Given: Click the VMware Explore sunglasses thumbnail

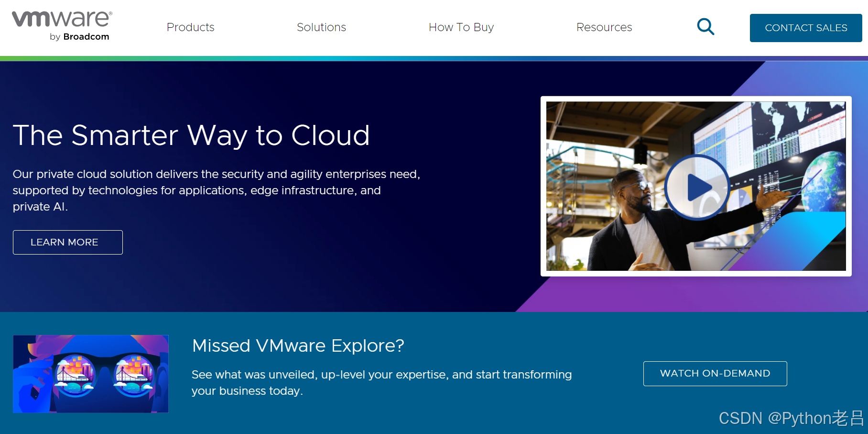Looking at the screenshot, I should tap(91, 374).
